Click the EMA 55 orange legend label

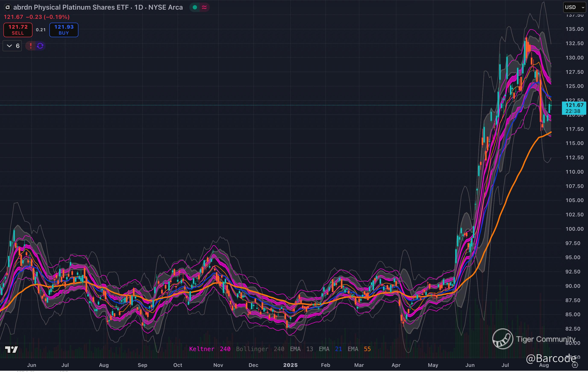point(359,349)
